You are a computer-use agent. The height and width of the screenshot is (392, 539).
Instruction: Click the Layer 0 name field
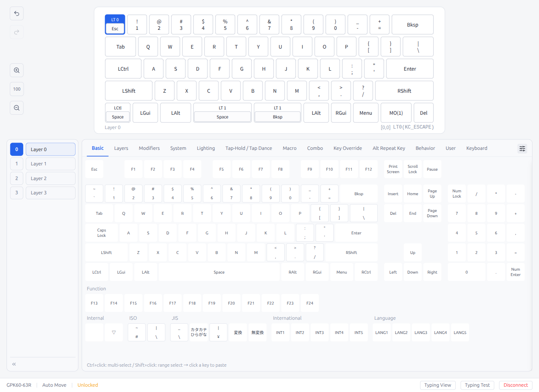[50, 149]
